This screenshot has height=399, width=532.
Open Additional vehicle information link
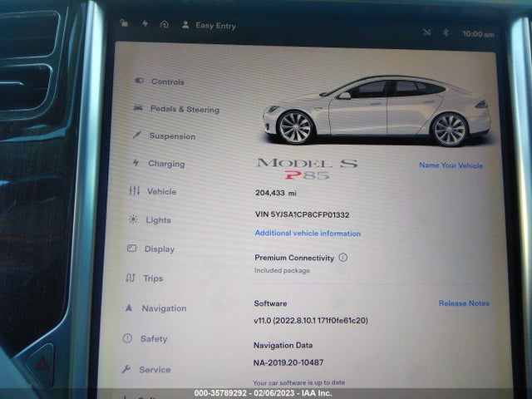tap(308, 233)
